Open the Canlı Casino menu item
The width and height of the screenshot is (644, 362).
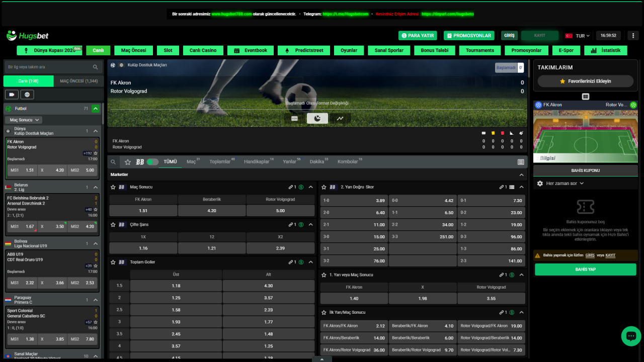tap(203, 50)
